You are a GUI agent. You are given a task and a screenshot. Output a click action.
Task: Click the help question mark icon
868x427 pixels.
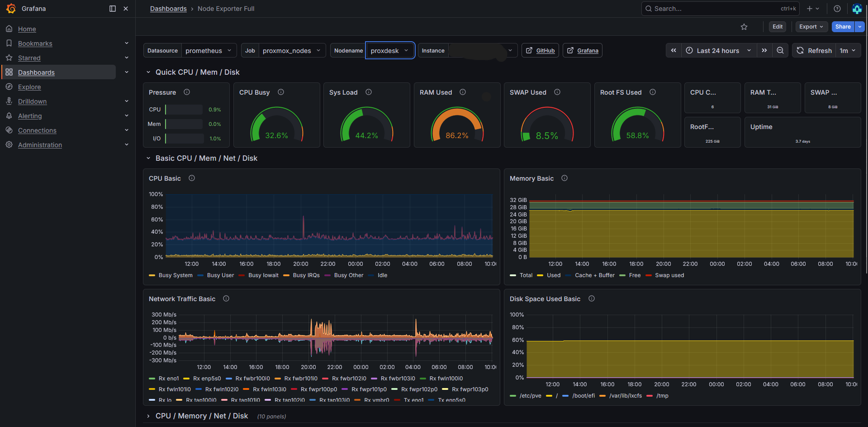[x=836, y=8]
